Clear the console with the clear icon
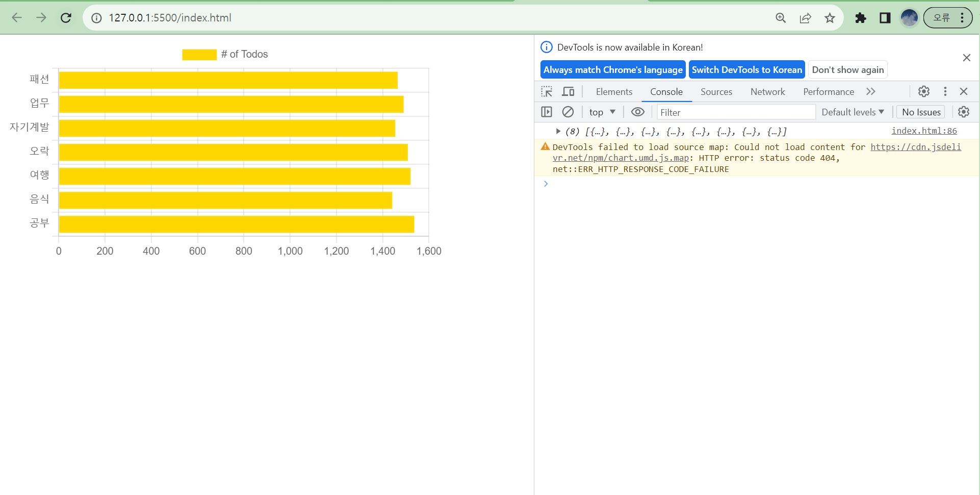980x495 pixels. (568, 112)
